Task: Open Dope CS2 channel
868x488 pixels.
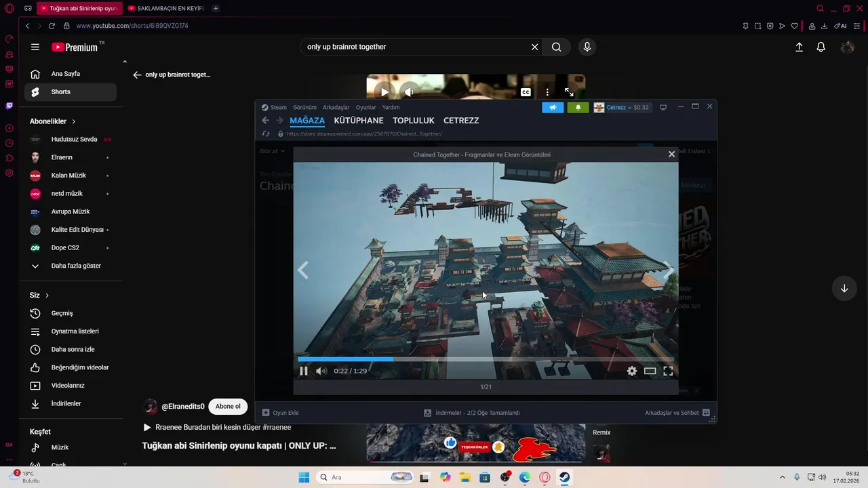Action: pyautogui.click(x=71, y=247)
